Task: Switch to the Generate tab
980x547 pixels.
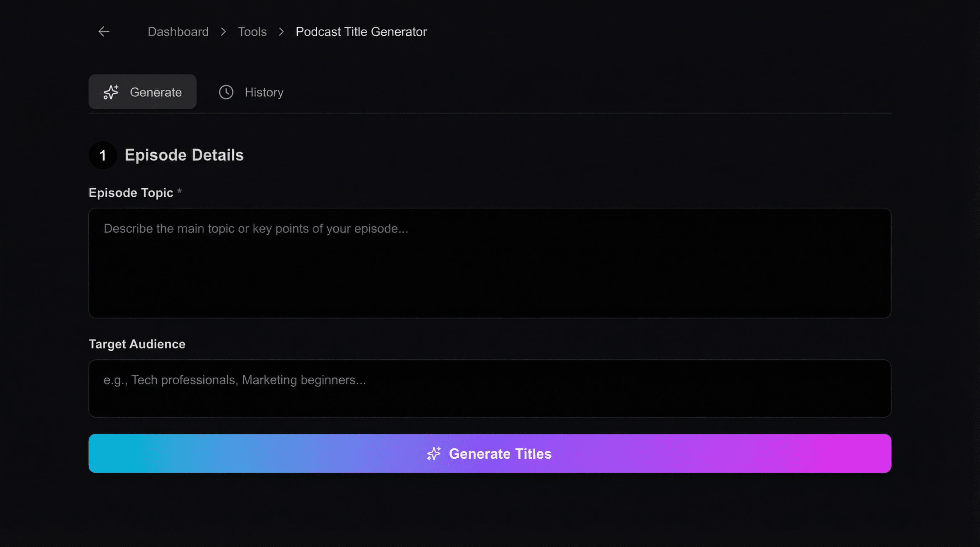Action: 143,92
